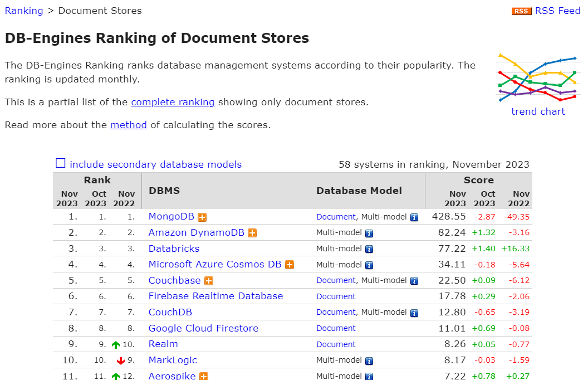
Task: Click the info icon in the Aerospike row
Action: [x=369, y=376]
